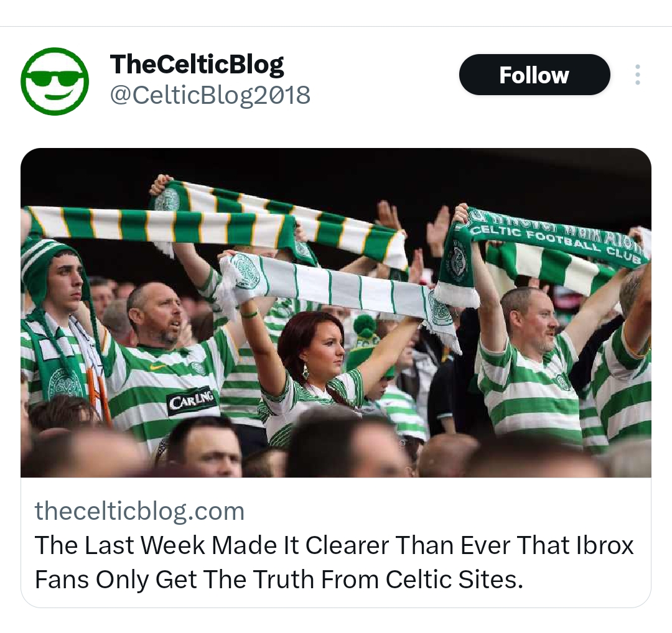The height and width of the screenshot is (633, 672).
Task: Open TheCelticBlog sunglasses smiley avatar
Action: [55, 81]
